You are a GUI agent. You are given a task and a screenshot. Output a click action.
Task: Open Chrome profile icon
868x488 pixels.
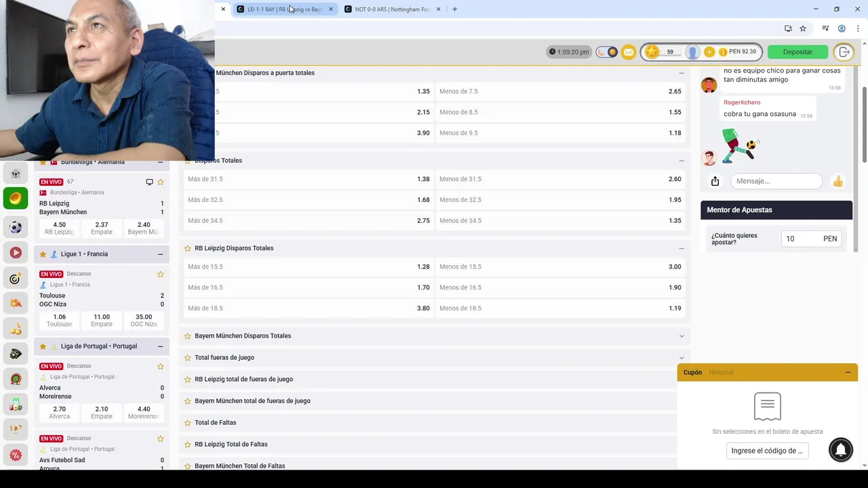(x=842, y=28)
